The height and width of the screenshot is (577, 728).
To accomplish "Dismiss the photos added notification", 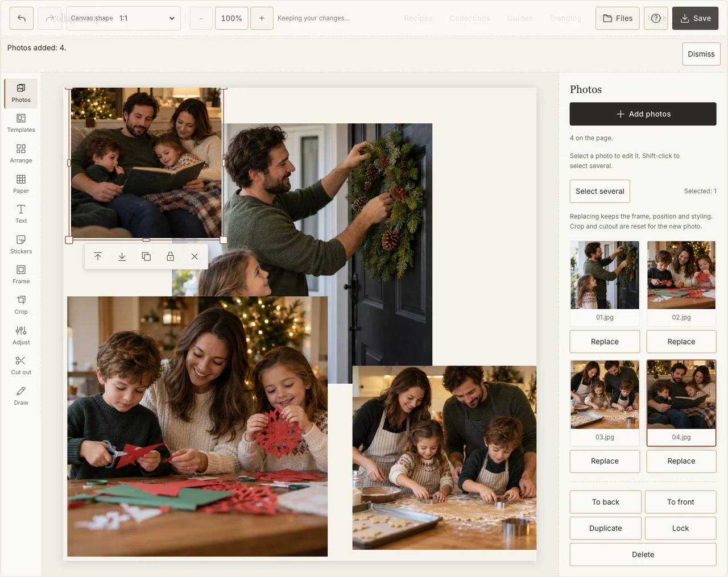I will pos(701,54).
